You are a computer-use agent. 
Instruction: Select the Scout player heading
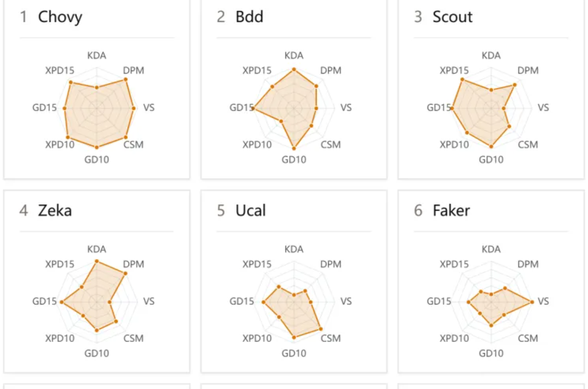point(452,17)
